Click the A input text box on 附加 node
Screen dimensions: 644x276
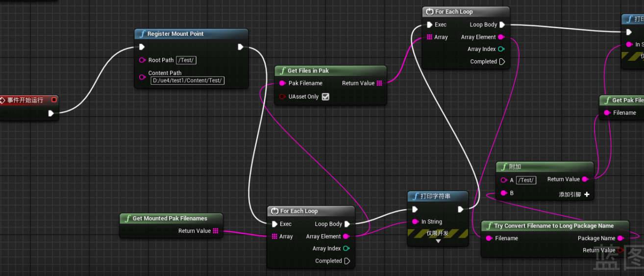[526, 180]
